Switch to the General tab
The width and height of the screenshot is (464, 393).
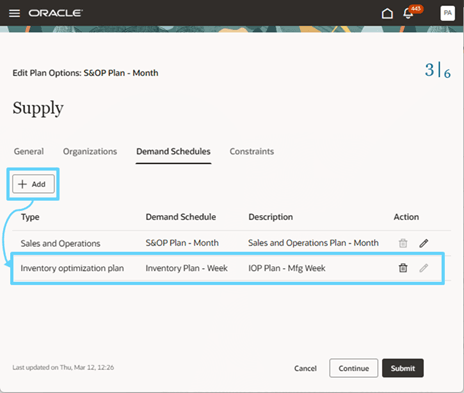[x=29, y=151]
